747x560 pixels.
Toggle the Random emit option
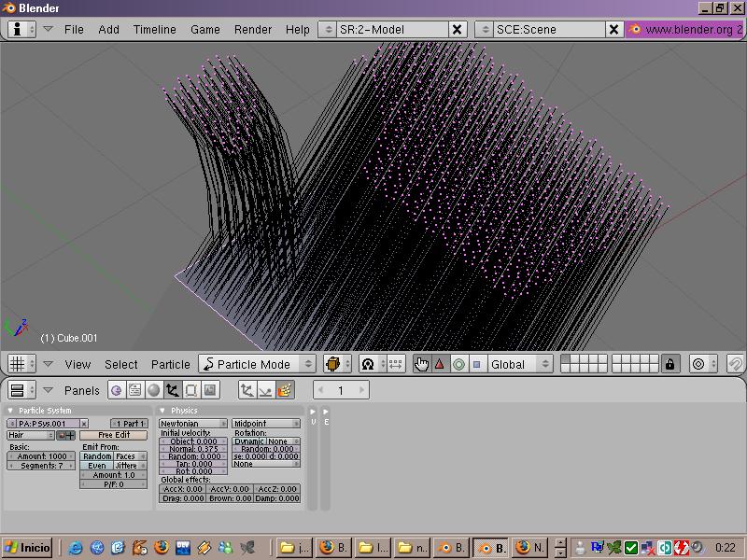97,456
